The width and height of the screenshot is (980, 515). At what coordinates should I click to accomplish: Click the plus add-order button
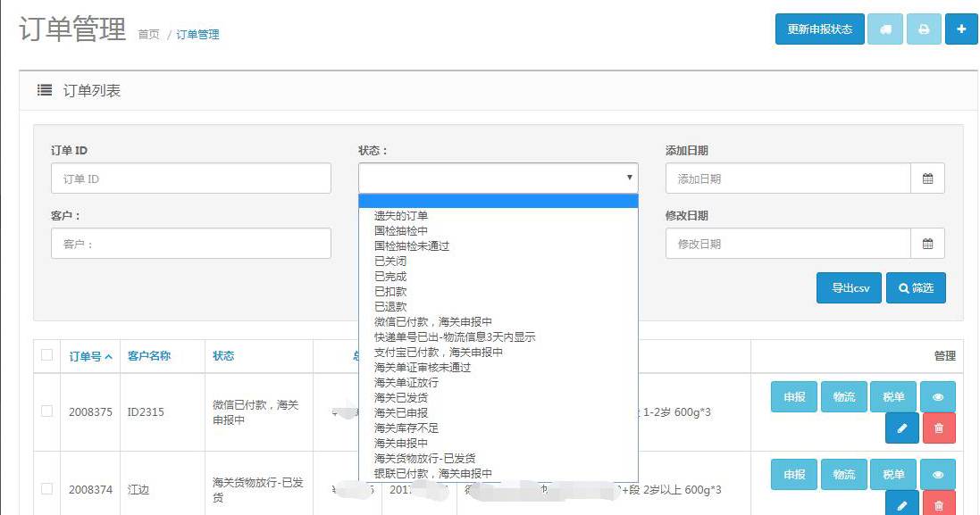pyautogui.click(x=960, y=29)
